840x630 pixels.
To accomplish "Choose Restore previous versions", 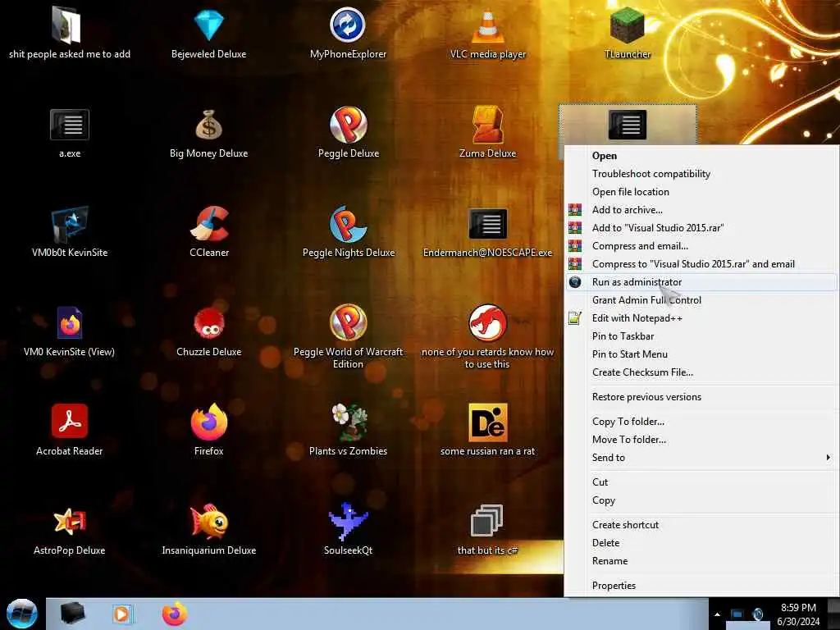I will click(x=702, y=397).
